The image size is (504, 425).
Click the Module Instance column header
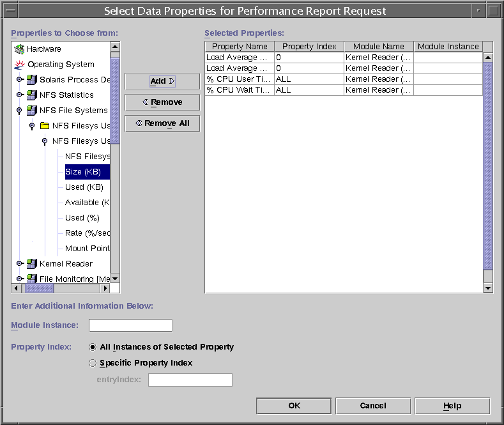tap(448, 47)
